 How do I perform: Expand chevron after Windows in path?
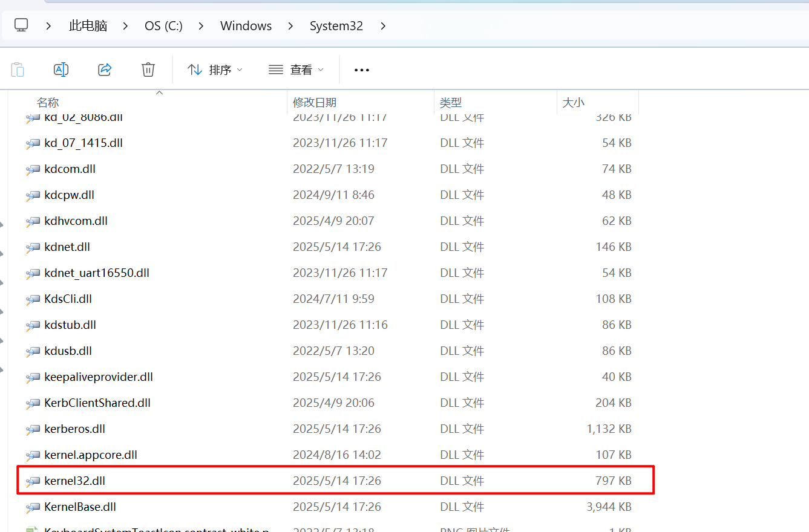290,26
